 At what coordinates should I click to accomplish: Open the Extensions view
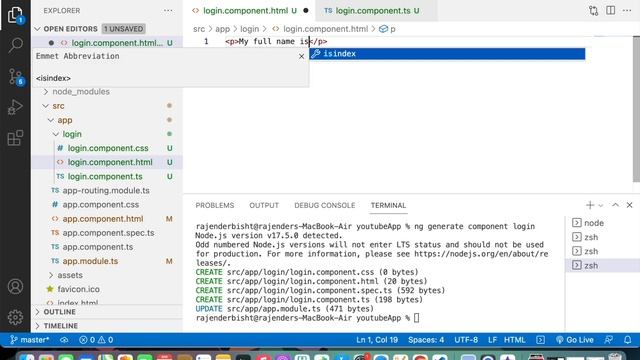(15, 138)
